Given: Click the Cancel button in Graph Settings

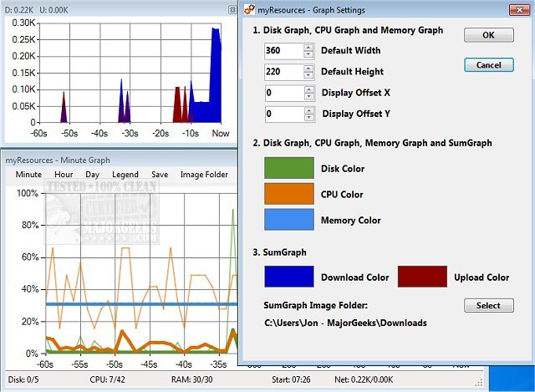Looking at the screenshot, I should tap(488, 65).
